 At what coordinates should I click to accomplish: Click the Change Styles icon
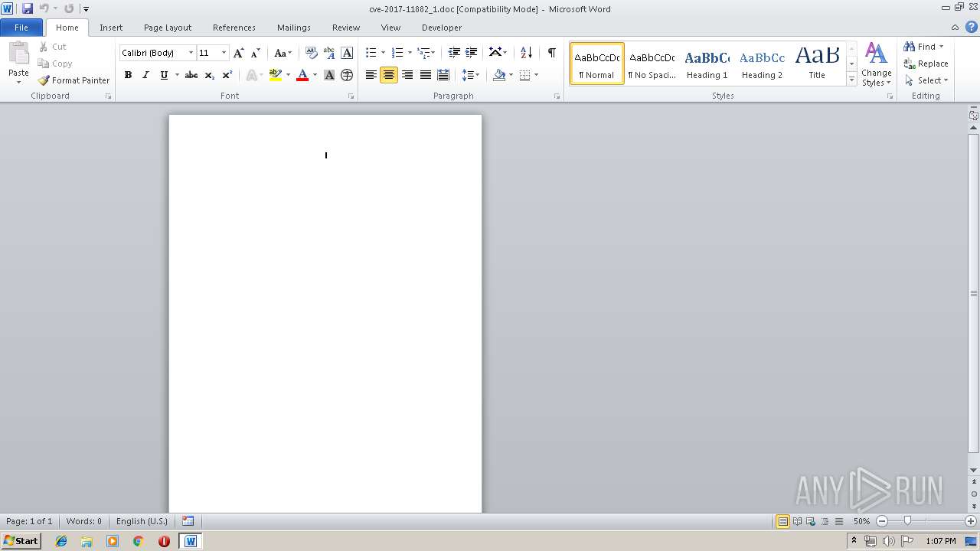(876, 53)
